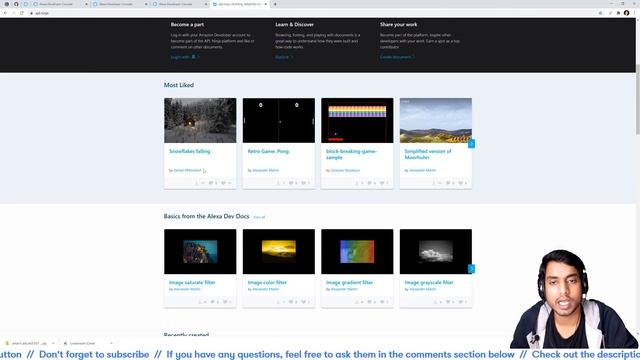Open the Image gradient filter link
This screenshot has width=640, height=360.
coord(349,282)
